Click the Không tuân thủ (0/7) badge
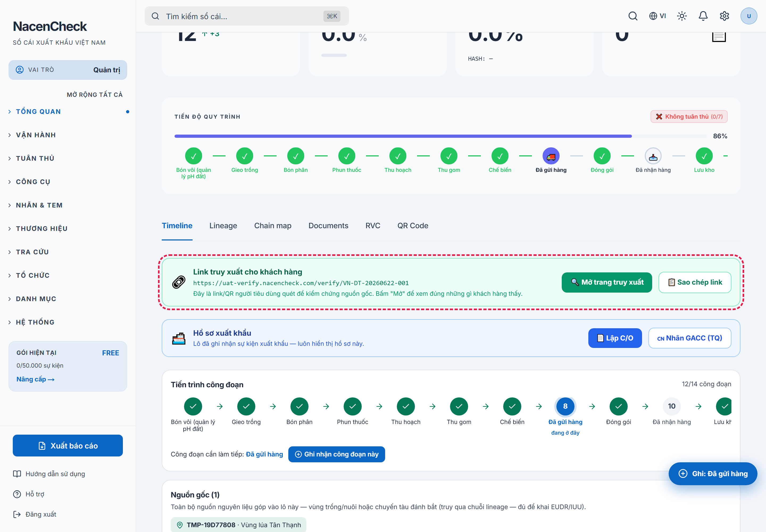 [689, 116]
